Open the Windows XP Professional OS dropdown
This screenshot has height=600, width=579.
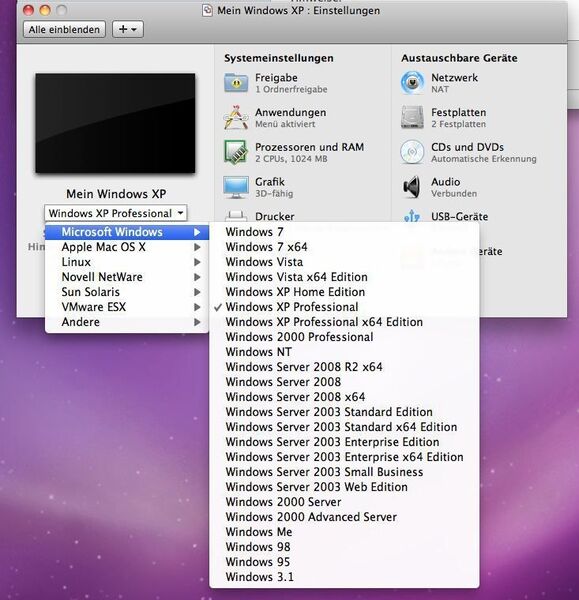pyautogui.click(x=116, y=213)
